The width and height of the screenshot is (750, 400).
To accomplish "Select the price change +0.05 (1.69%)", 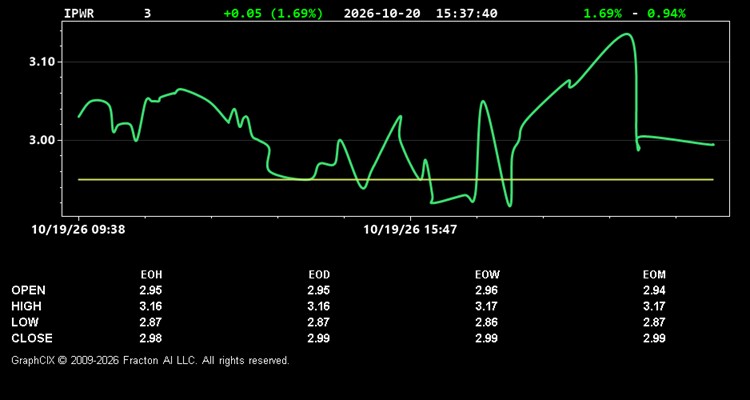I will point(273,13).
